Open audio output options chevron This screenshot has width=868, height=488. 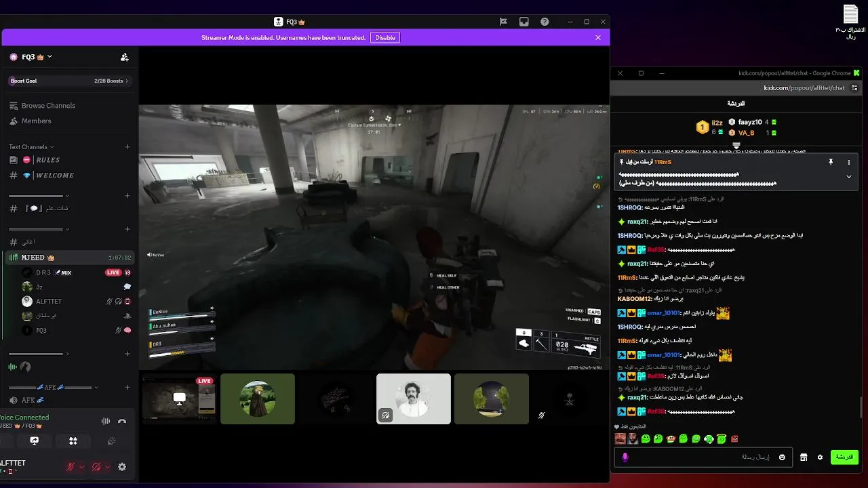(108, 467)
